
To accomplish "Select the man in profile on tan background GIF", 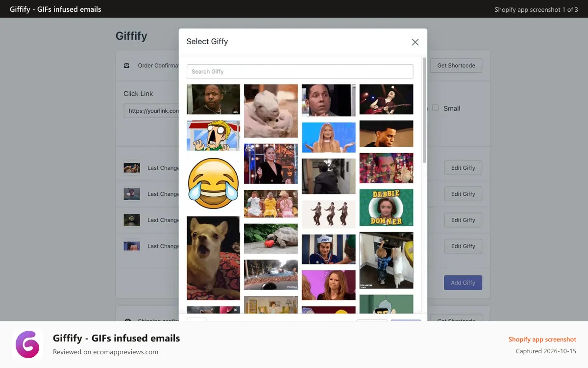I will click(x=386, y=133).
